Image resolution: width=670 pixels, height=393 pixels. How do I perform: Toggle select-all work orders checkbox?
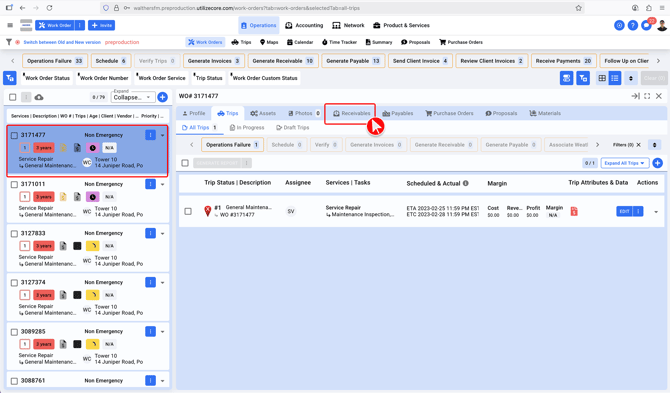[13, 97]
